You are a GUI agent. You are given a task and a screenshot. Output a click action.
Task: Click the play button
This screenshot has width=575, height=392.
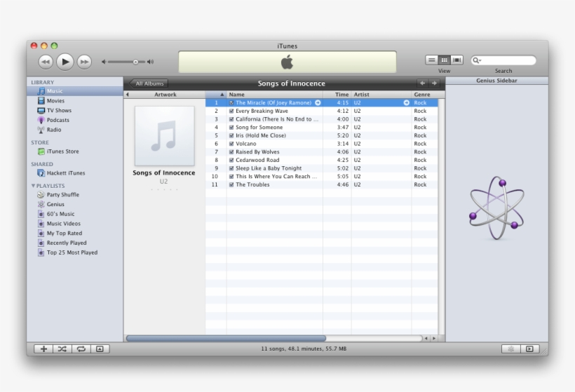(65, 62)
